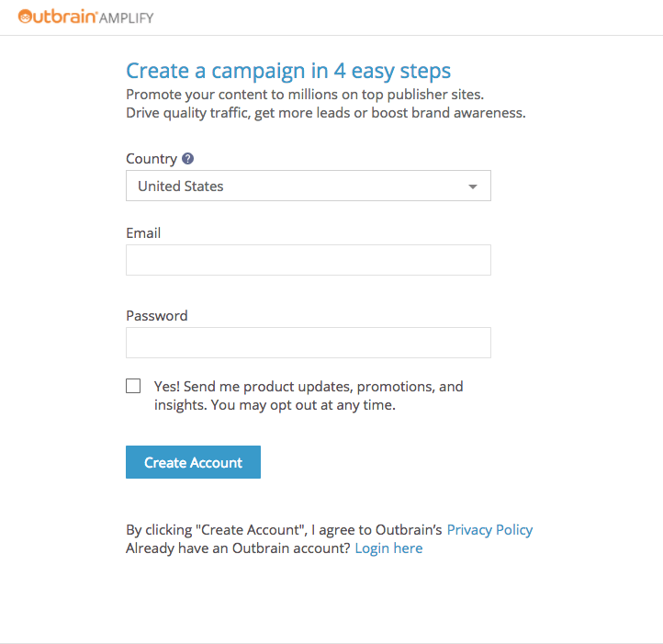Click the 'Drive quality traffic' description line
Viewport: 663px width, 644px height.
[325, 113]
